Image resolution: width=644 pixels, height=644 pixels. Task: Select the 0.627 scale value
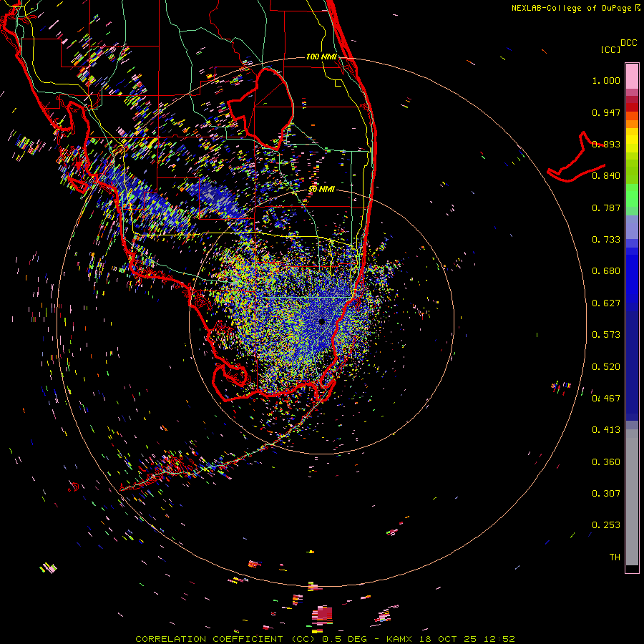point(606,303)
